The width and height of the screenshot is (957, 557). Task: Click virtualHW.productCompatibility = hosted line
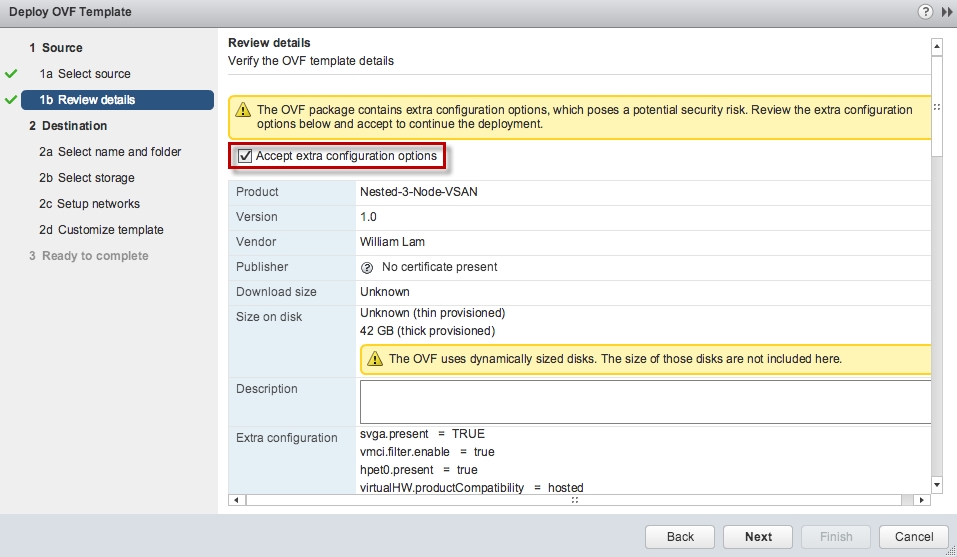click(472, 487)
